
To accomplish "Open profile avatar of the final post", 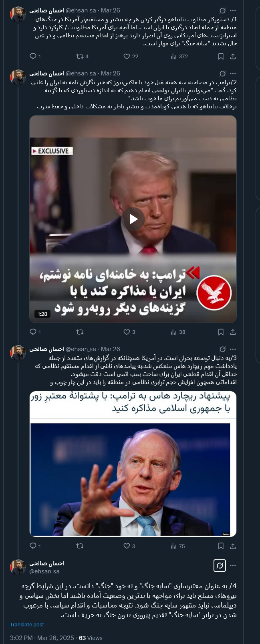I will pos(18,567).
